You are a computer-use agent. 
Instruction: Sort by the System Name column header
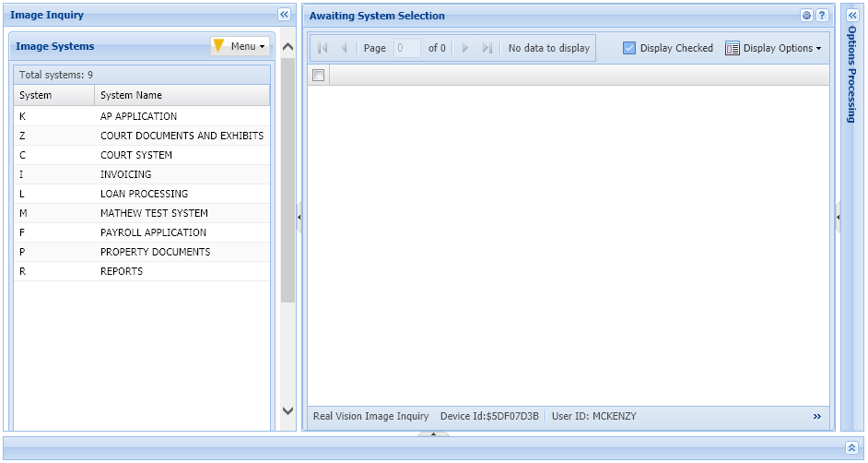[182, 95]
